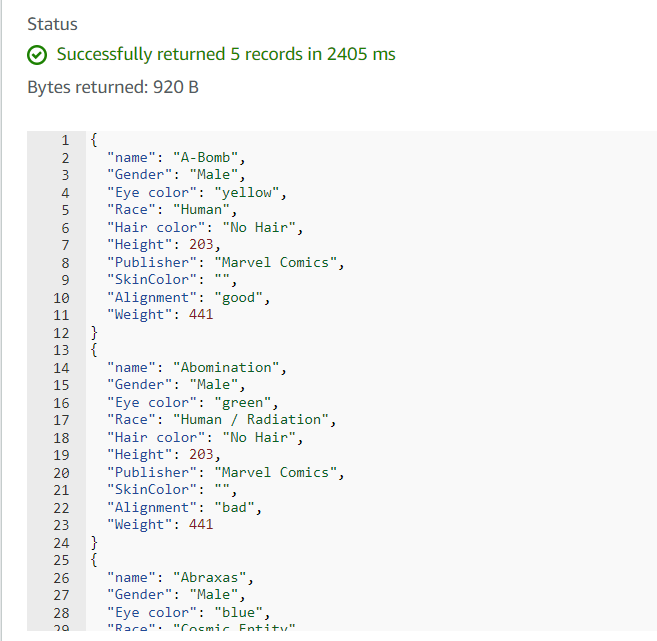Click the "blue" eye color value
Image resolution: width=657 pixels, height=641 pixels.
coord(247,613)
